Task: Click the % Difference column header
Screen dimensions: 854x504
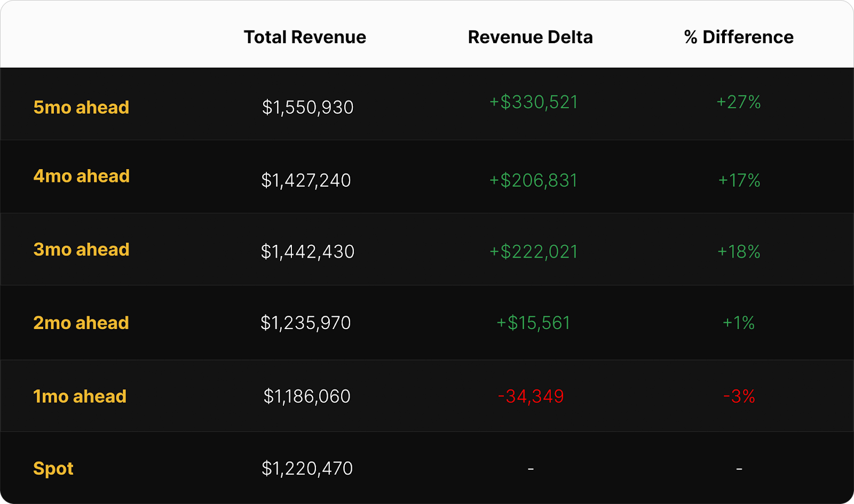Action: pyautogui.click(x=739, y=37)
